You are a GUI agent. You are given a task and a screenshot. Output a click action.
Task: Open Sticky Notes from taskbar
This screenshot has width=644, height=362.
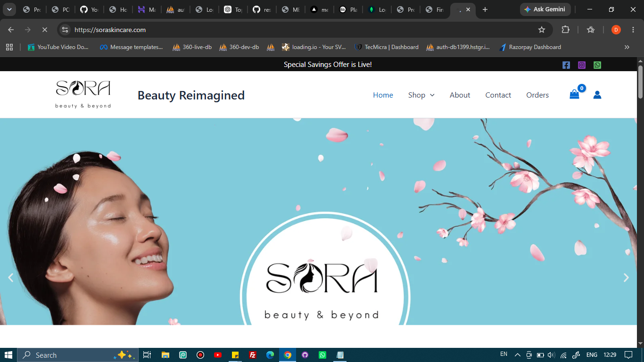(x=235, y=355)
